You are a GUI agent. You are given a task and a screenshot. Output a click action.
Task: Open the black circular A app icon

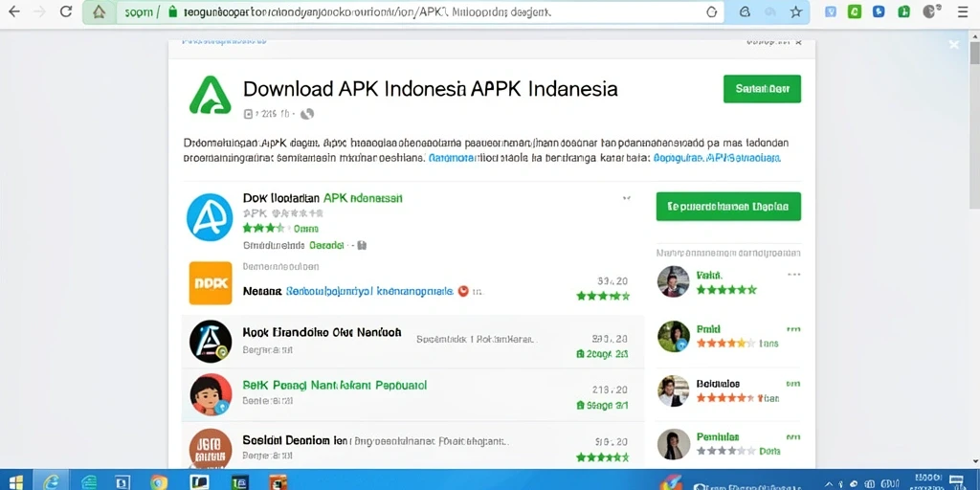(210, 342)
